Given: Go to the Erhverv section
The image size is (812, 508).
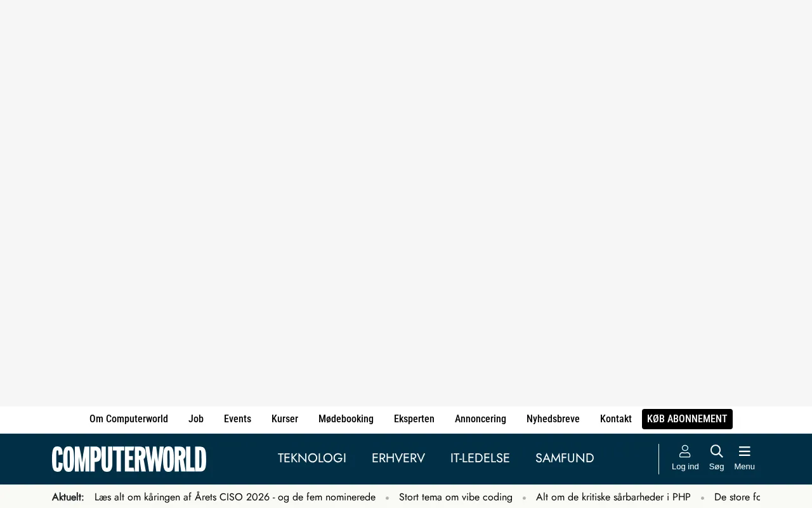Looking at the screenshot, I should pos(398,458).
